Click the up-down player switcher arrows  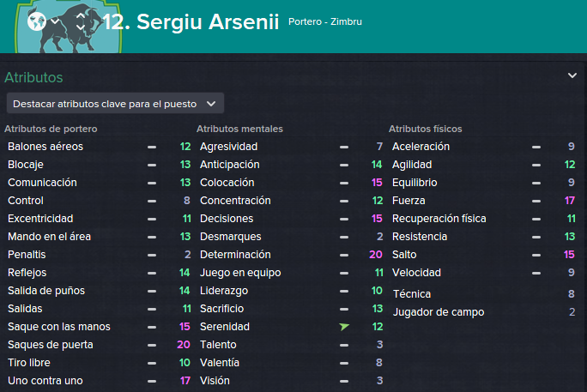coord(81,21)
